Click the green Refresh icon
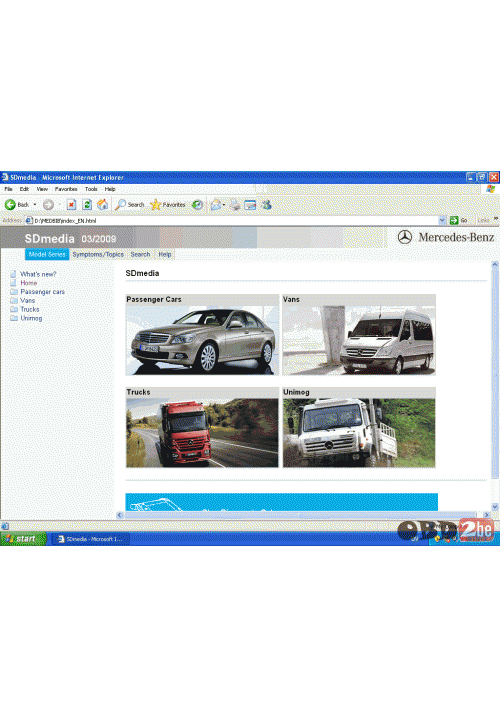 click(87, 204)
